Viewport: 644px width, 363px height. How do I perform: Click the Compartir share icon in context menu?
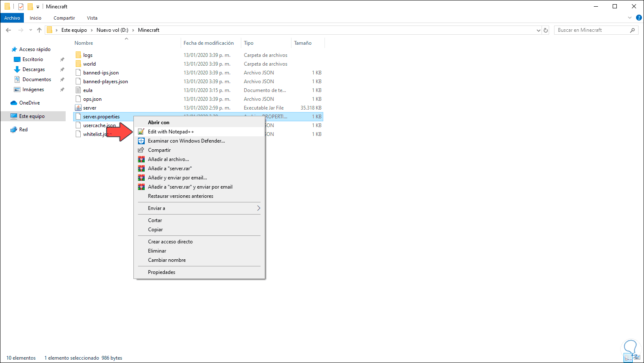click(141, 150)
